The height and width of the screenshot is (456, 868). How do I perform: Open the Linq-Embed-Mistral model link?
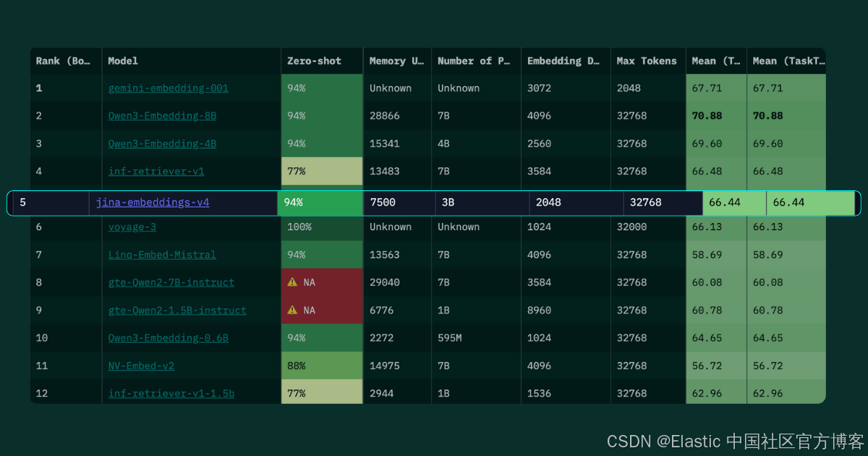[x=162, y=255]
